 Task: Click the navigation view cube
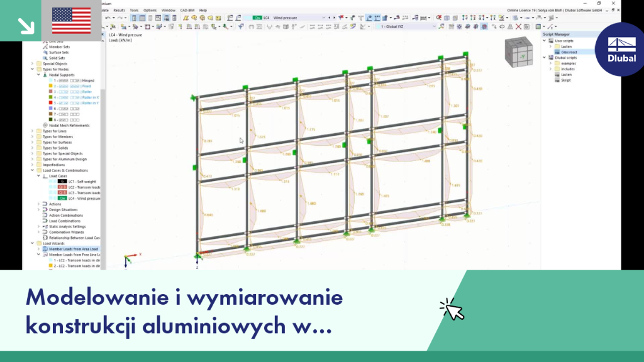[x=519, y=52]
